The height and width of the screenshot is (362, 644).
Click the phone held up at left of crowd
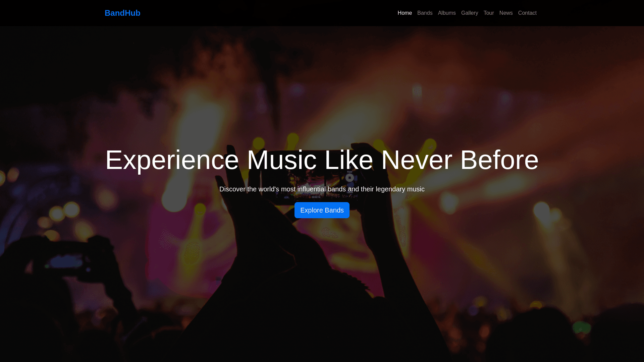67,262
